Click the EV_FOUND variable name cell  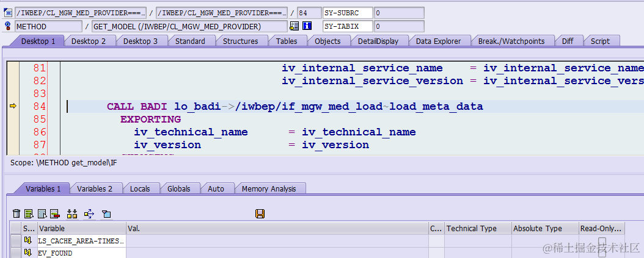[x=82, y=253]
